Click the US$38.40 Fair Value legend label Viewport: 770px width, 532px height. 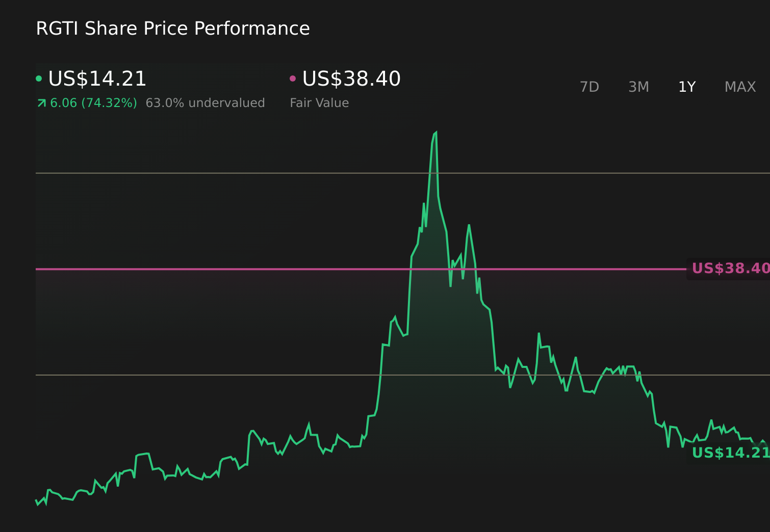[x=351, y=78]
